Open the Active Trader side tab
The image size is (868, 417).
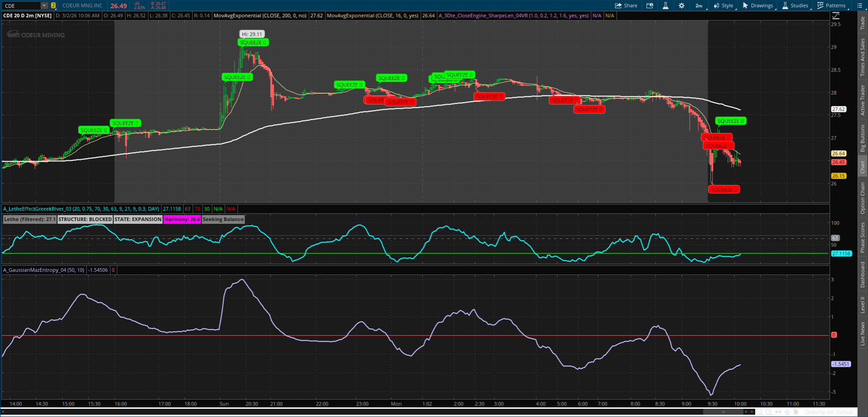point(863,100)
